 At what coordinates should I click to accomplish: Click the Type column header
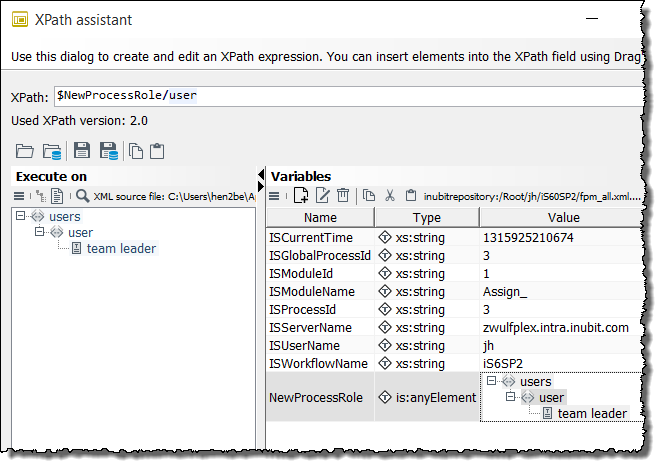click(x=427, y=217)
